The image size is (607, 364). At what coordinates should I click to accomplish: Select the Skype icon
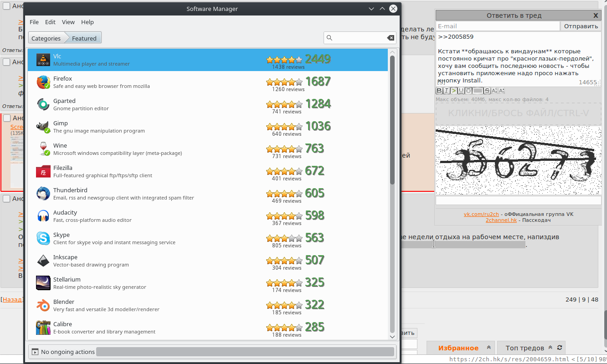point(43,239)
